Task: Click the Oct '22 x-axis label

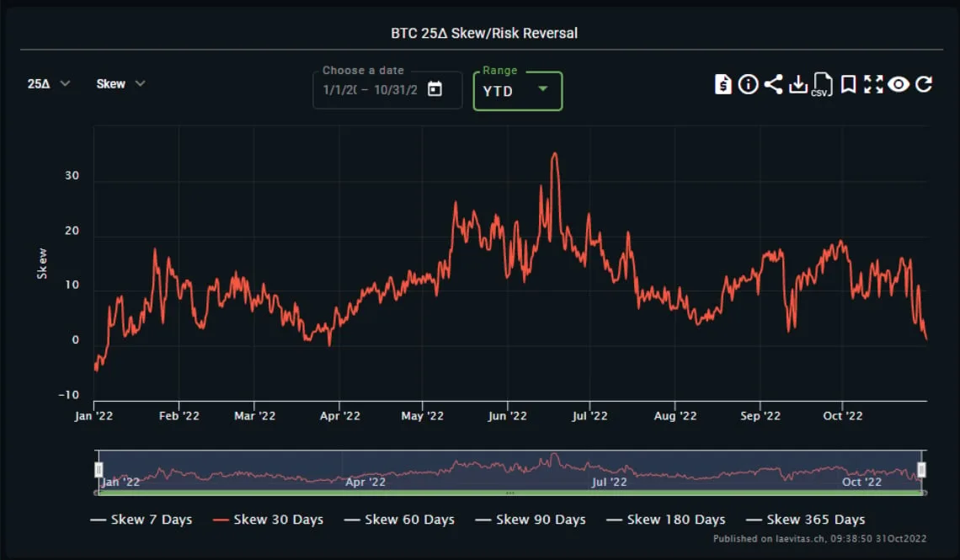Action: point(842,416)
